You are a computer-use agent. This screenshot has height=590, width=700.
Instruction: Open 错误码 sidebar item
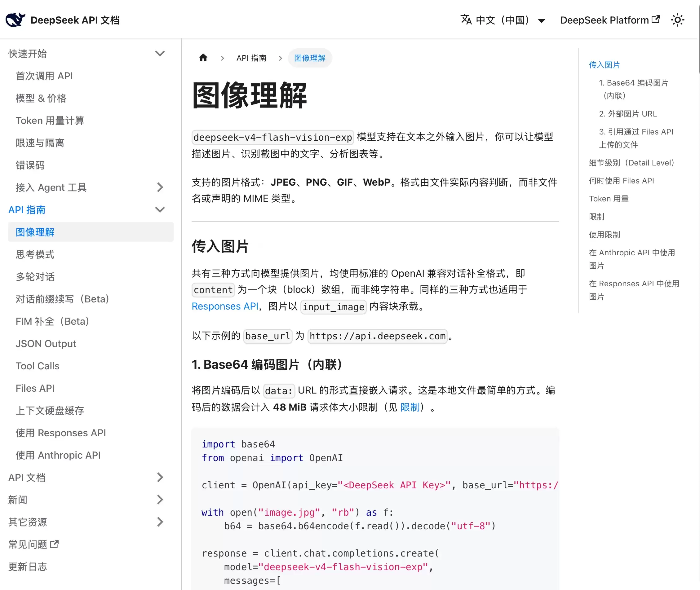(x=30, y=165)
